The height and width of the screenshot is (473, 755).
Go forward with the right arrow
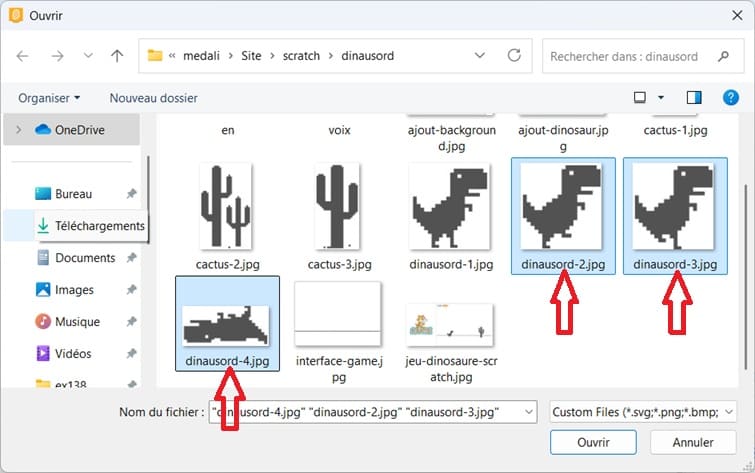tap(57, 56)
